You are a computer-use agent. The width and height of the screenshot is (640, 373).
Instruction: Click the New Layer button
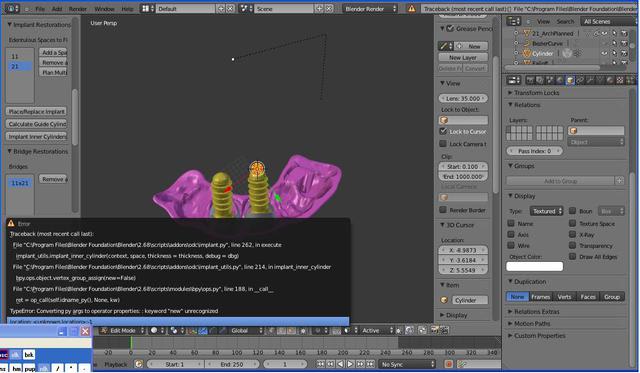click(463, 58)
